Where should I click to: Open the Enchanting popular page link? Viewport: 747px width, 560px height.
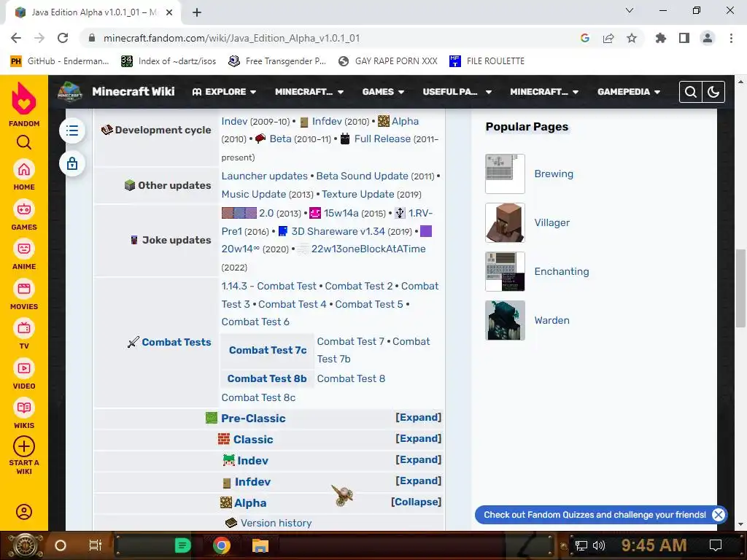(561, 271)
